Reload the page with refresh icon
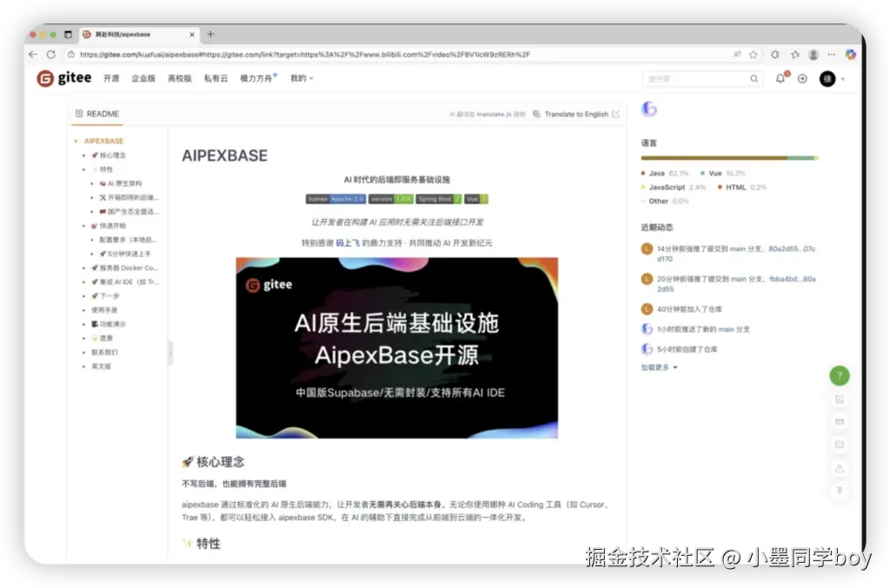Screen dimensions: 890x588 click(51, 55)
